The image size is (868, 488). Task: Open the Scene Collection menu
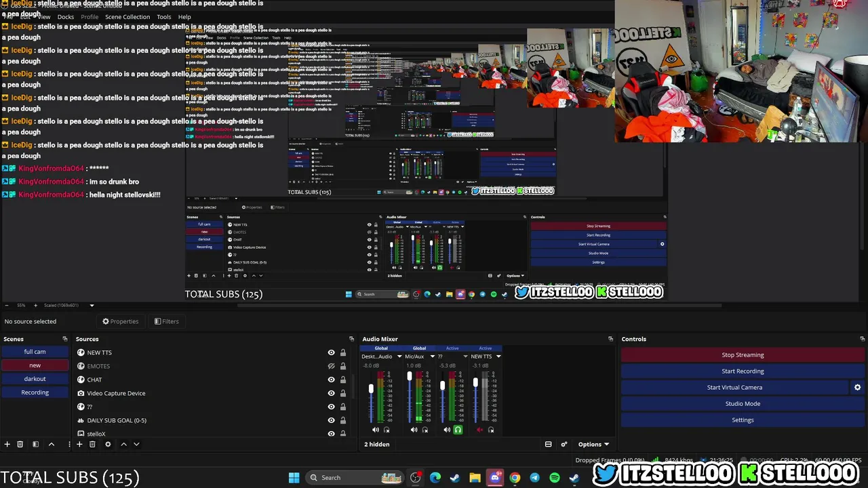click(x=127, y=17)
